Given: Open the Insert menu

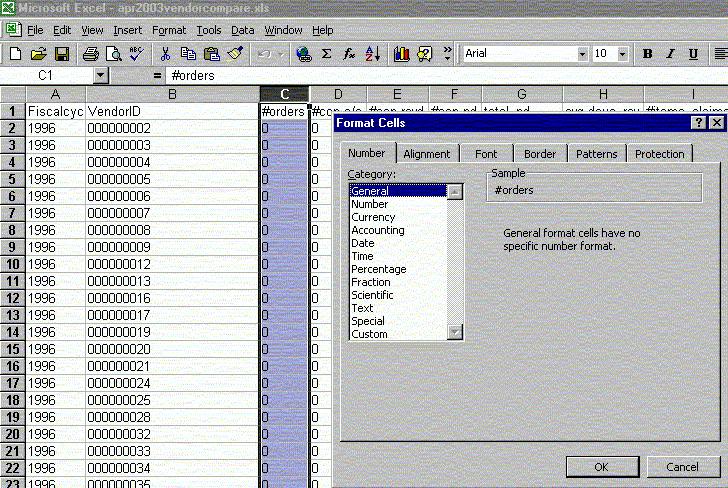Looking at the screenshot, I should pyautogui.click(x=128, y=30).
